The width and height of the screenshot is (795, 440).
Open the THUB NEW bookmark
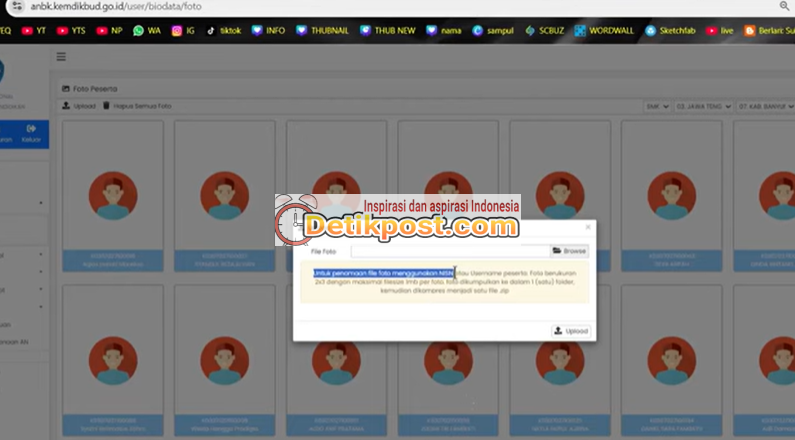point(388,31)
